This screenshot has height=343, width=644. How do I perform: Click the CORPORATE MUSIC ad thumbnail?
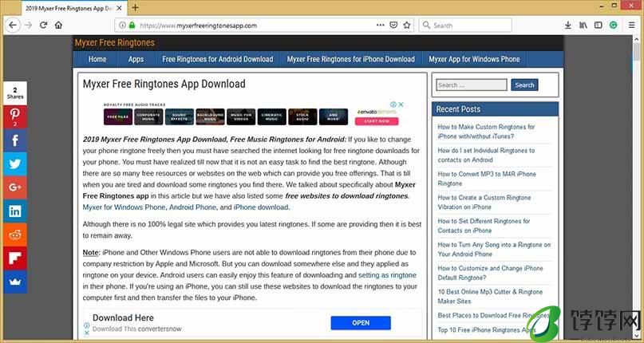click(x=148, y=116)
